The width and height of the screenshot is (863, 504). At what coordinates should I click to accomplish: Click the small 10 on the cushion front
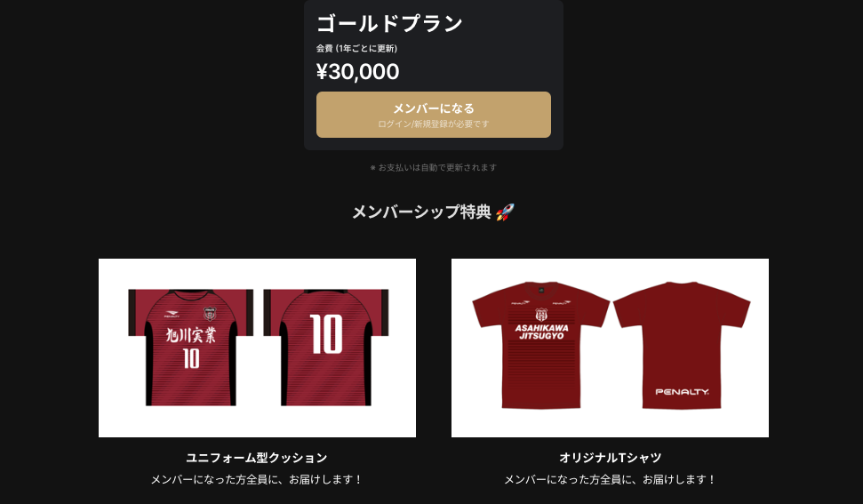click(191, 359)
